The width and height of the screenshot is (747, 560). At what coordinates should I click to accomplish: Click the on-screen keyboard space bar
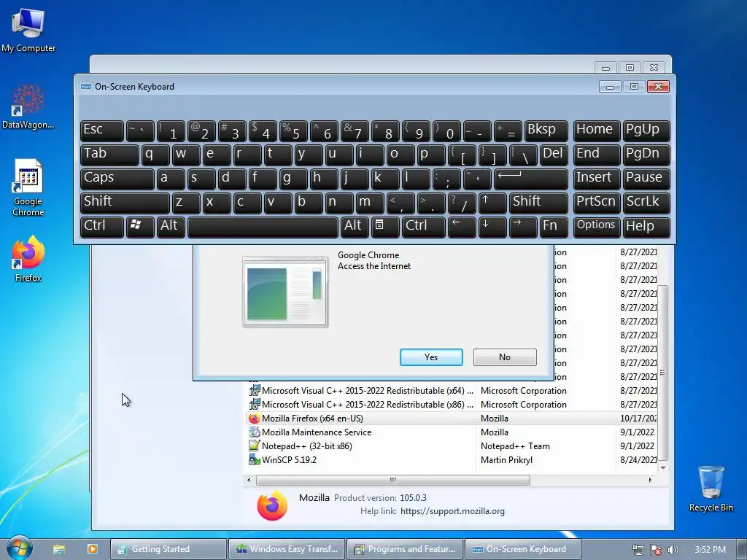coord(263,227)
